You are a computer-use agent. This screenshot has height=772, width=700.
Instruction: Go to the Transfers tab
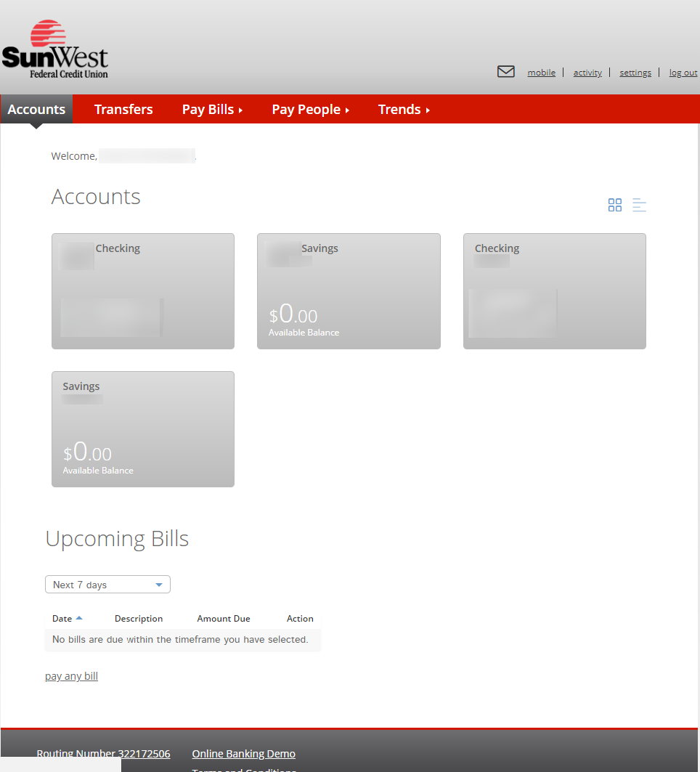click(123, 109)
